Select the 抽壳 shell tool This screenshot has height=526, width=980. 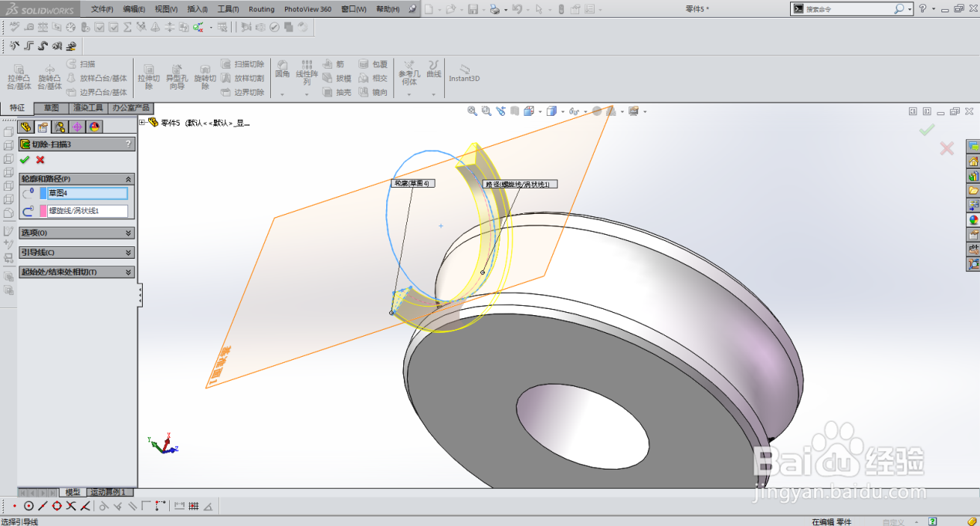coord(345,91)
